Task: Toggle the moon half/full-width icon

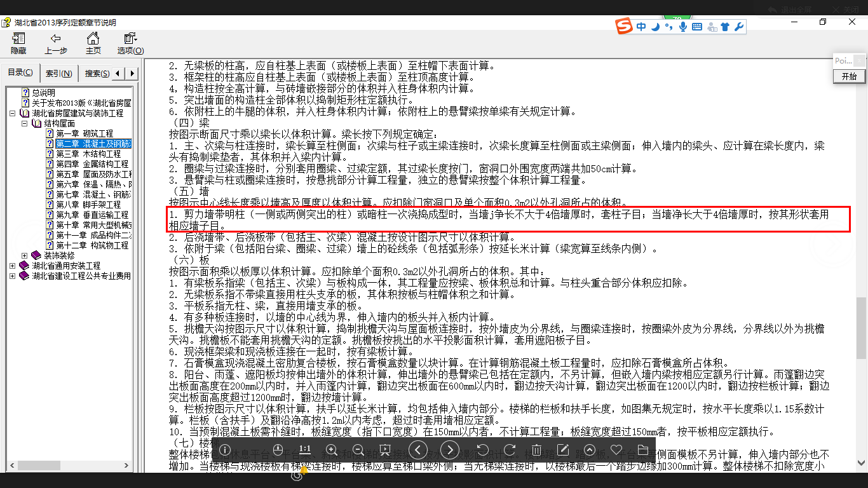Action: tap(655, 27)
